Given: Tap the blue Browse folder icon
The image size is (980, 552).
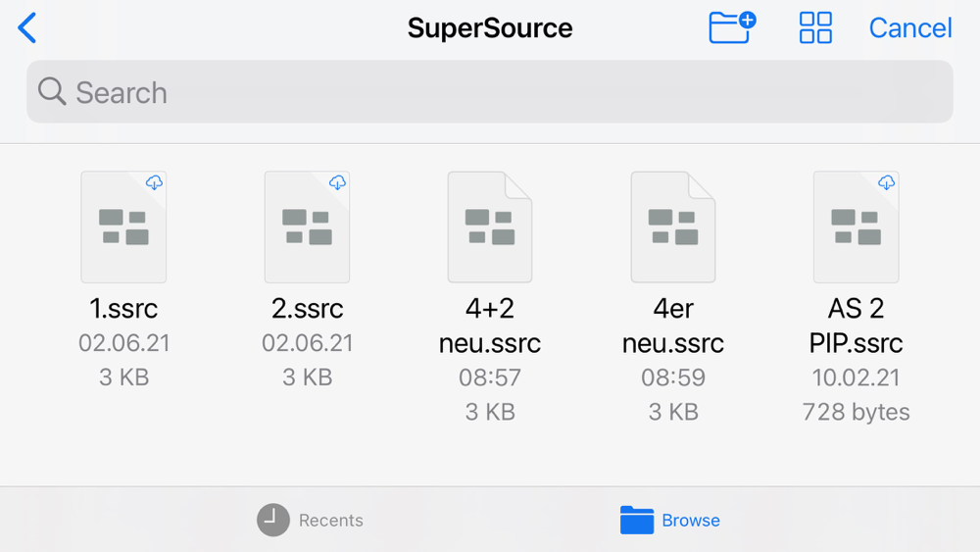Looking at the screenshot, I should pyautogui.click(x=637, y=520).
